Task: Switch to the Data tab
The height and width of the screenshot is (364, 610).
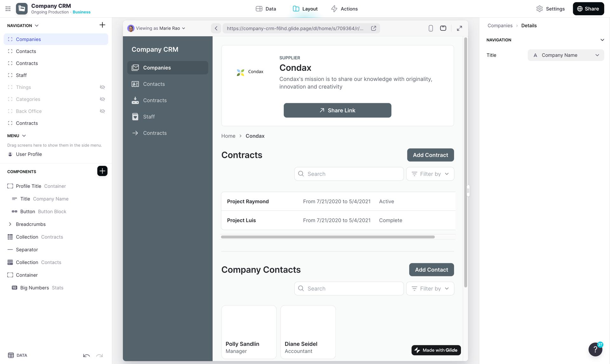Action: (266, 9)
